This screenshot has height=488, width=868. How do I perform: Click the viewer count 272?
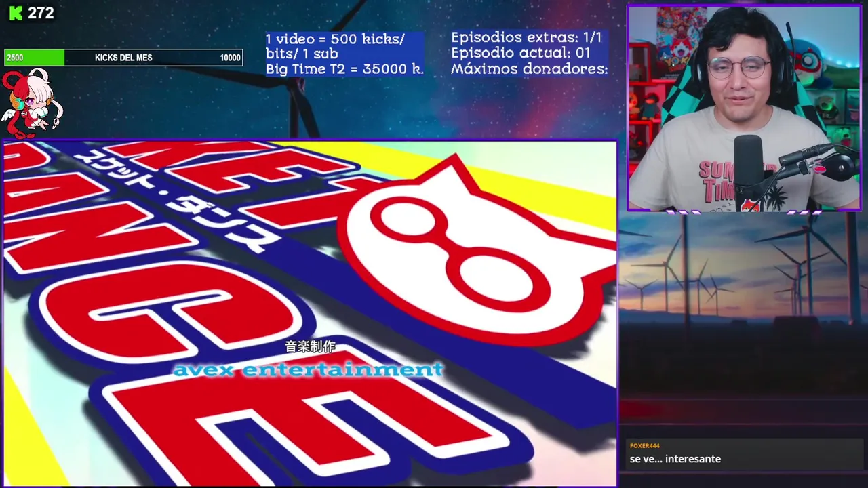coord(41,13)
